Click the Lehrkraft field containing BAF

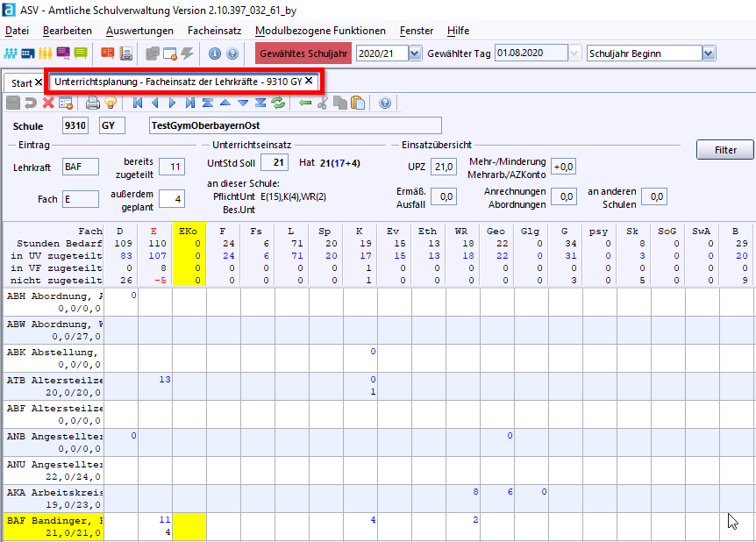(81, 167)
